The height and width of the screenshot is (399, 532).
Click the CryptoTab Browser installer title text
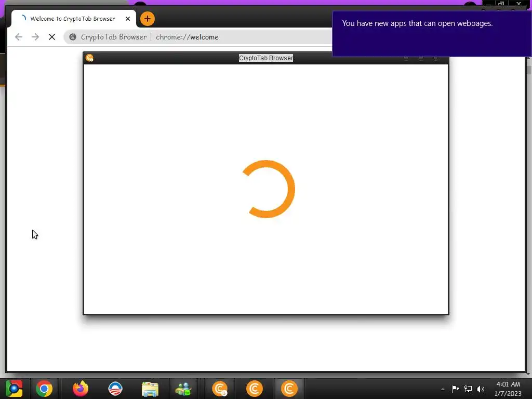[265, 58]
